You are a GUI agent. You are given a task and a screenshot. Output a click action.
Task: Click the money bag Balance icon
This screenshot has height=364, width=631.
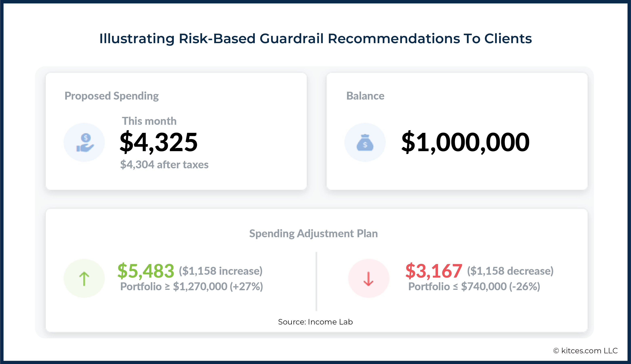pos(365,142)
